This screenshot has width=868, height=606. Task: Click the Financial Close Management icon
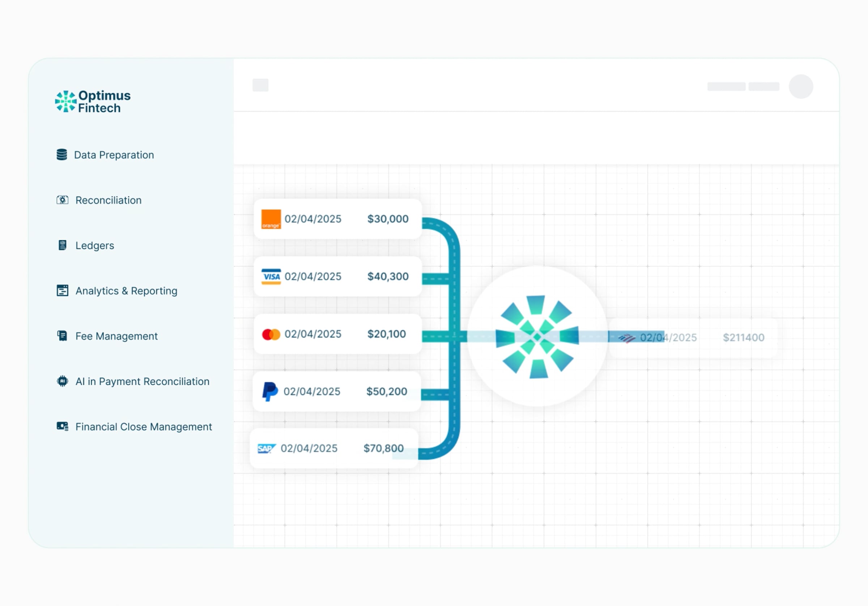(x=62, y=426)
